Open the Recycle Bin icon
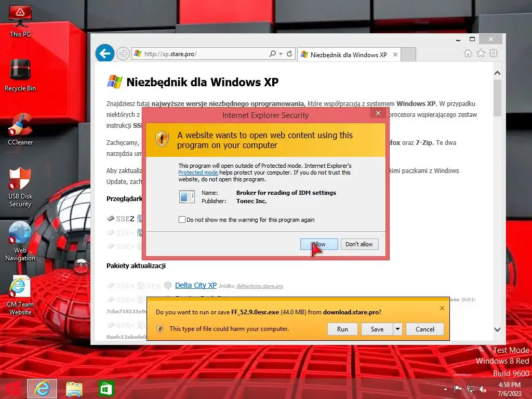Viewport: 532px width, 399px height. (20, 75)
